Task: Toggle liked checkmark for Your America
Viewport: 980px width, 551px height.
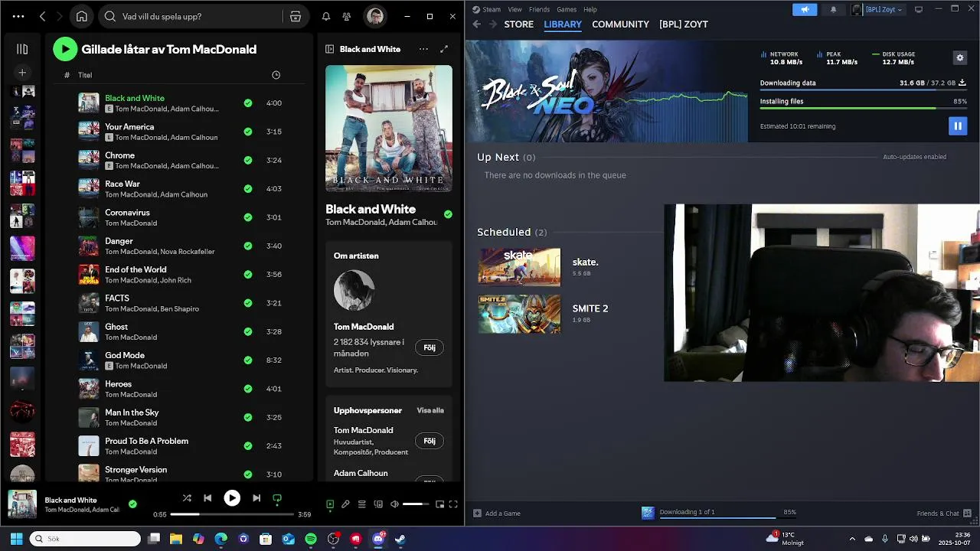Action: point(248,132)
